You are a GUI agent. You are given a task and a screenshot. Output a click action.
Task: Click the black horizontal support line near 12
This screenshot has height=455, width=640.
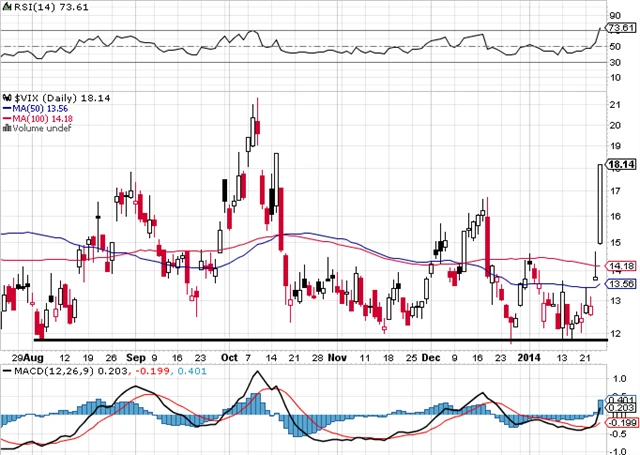pos(300,341)
